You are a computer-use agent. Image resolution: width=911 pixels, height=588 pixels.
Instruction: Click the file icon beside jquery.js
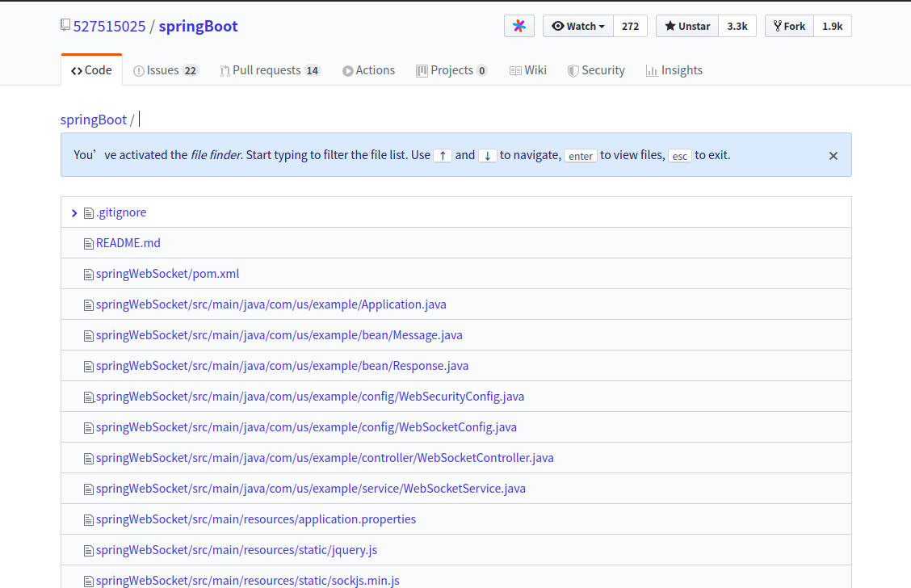point(88,551)
